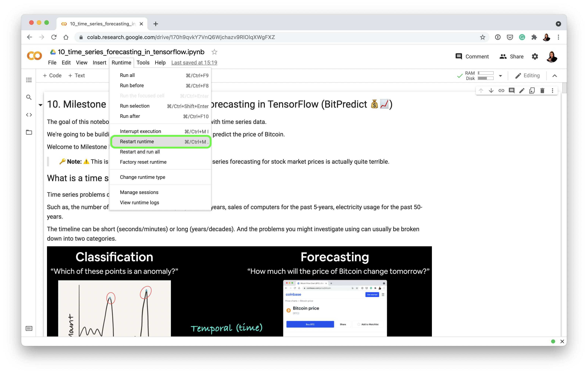Open the find and replace search icon
The width and height of the screenshot is (588, 374).
click(29, 97)
